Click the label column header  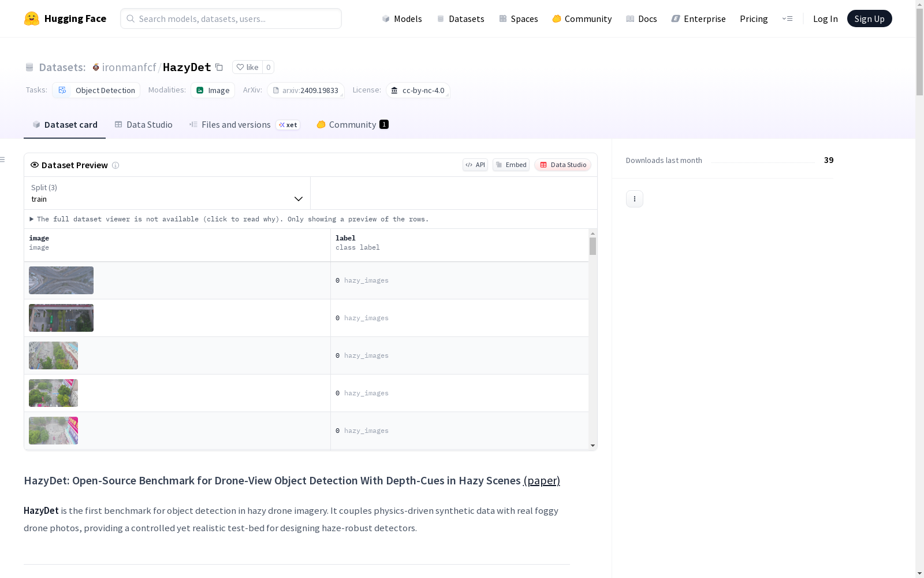[460, 245]
